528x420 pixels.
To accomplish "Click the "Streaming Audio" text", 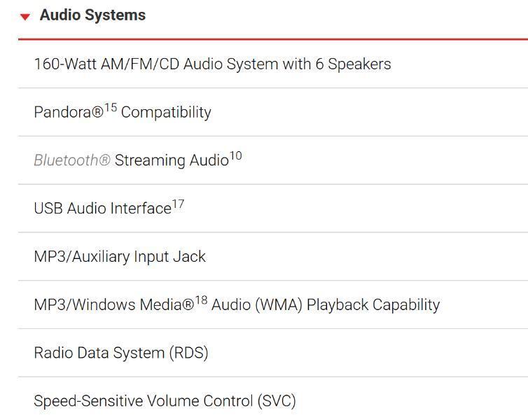I will (x=172, y=161).
